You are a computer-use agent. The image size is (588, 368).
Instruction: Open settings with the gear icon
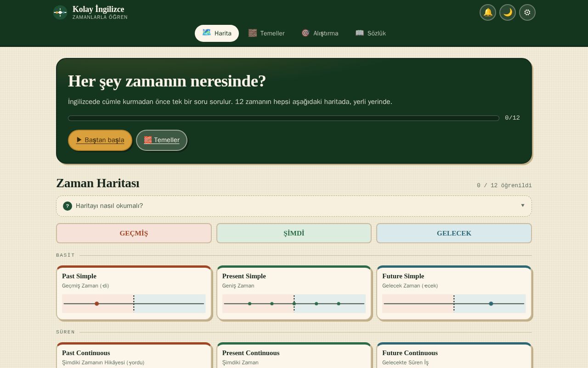(527, 12)
